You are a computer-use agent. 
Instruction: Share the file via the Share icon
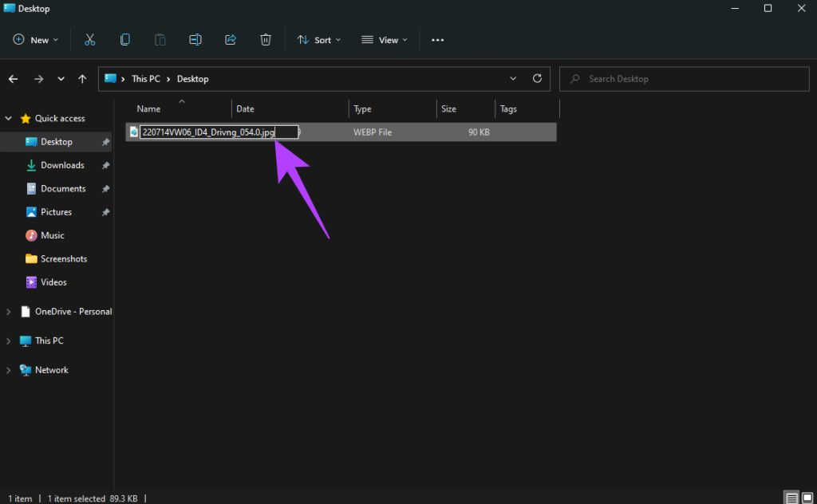pyautogui.click(x=231, y=40)
